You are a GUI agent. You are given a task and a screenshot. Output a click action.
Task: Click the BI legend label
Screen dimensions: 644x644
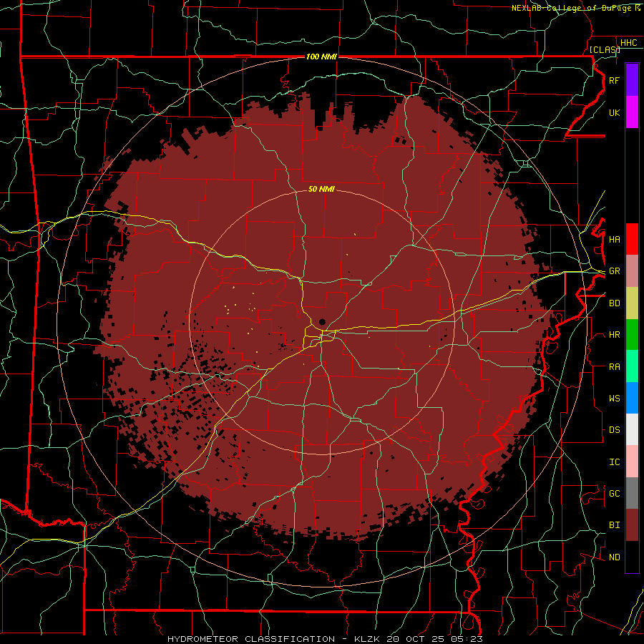(x=614, y=525)
